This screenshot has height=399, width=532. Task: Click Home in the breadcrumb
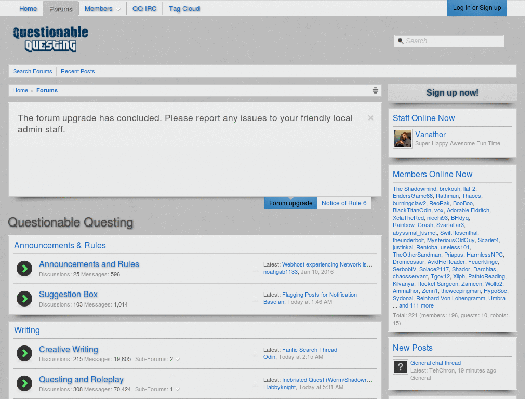tap(20, 90)
